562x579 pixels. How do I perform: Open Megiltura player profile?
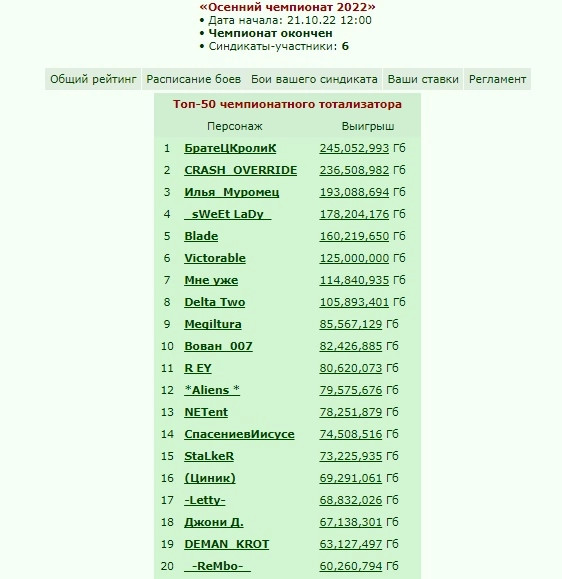[x=213, y=324]
